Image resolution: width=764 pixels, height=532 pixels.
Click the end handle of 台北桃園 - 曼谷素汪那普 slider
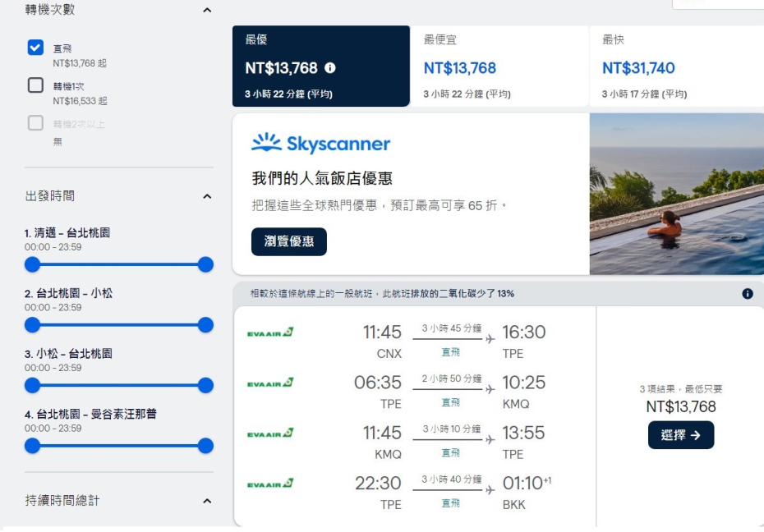[x=205, y=446]
